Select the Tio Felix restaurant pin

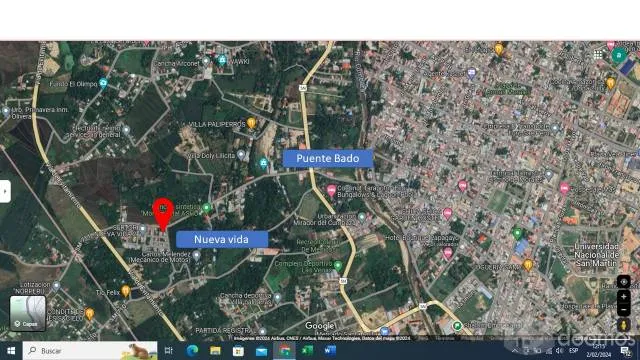[x=126, y=291]
